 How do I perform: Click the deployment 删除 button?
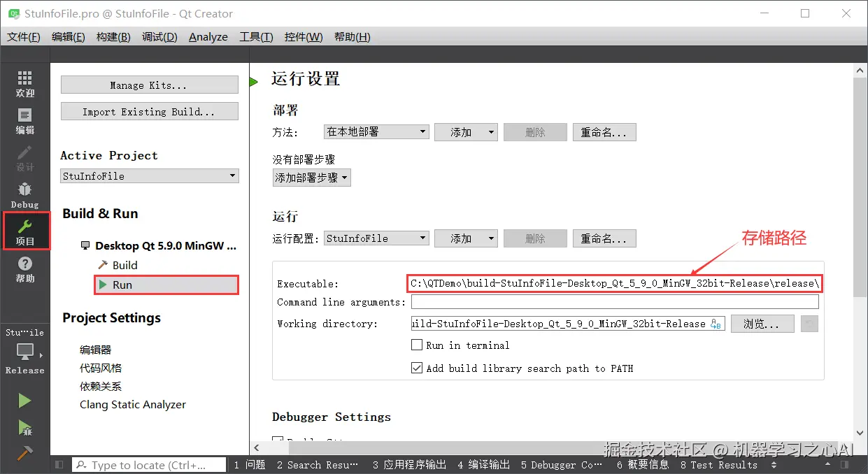pyautogui.click(x=535, y=131)
